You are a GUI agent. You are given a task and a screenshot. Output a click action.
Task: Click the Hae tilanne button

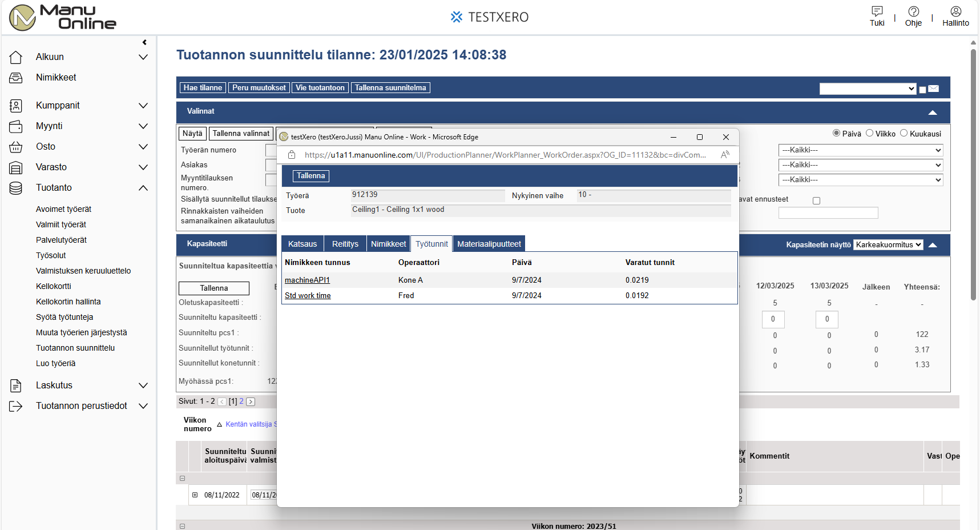pos(203,88)
